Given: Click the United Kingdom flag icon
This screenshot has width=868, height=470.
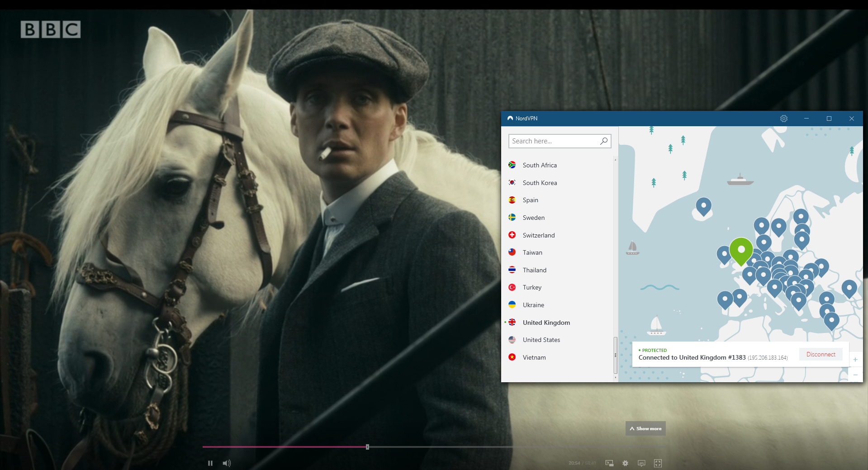Looking at the screenshot, I should click(x=512, y=322).
